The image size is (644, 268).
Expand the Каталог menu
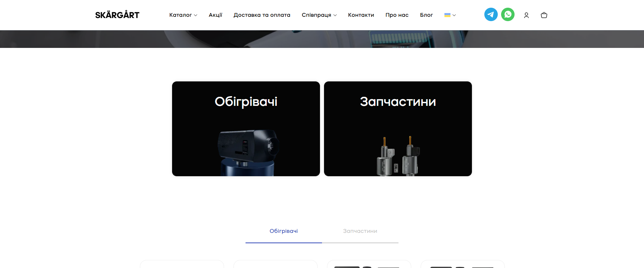point(183,15)
